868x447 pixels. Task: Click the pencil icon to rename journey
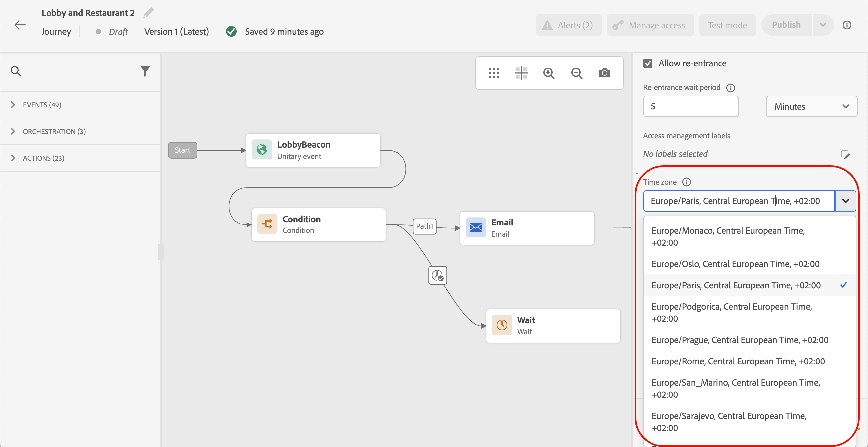click(148, 13)
